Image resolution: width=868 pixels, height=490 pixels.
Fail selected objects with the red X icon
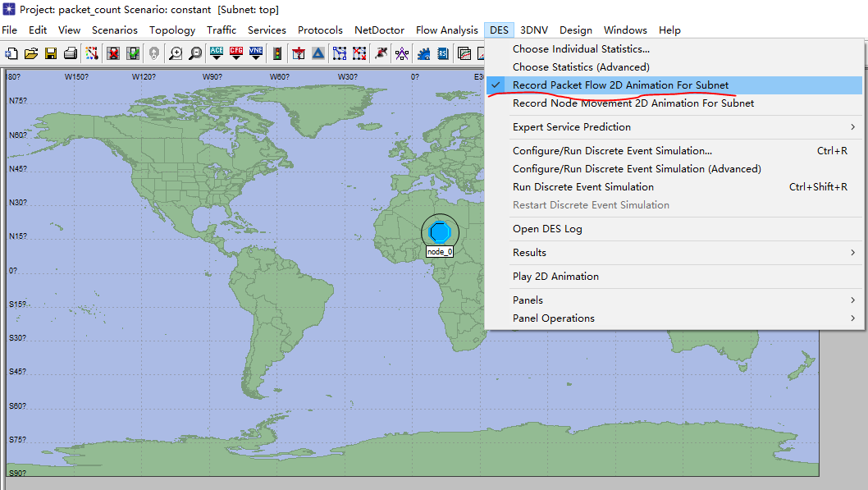(112, 53)
